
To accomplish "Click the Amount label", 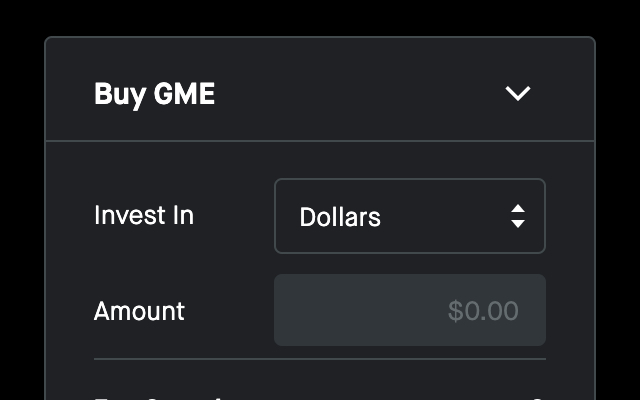I will pos(139,311).
